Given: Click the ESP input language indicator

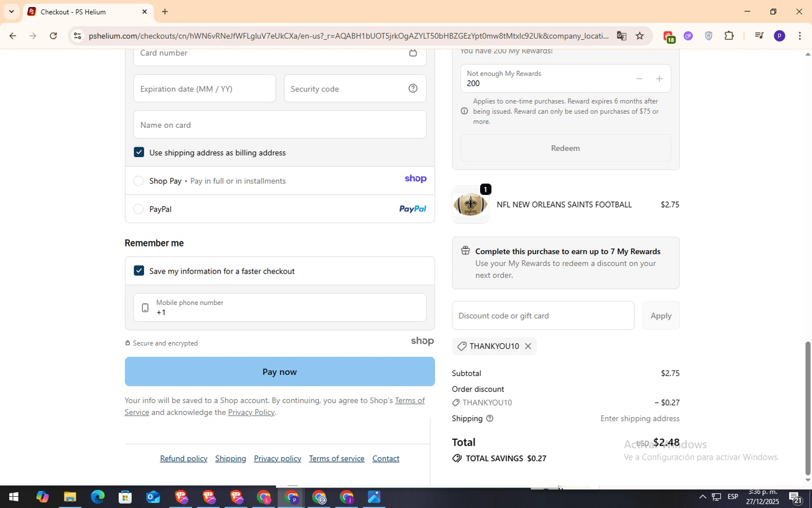Looking at the screenshot, I should [x=733, y=497].
